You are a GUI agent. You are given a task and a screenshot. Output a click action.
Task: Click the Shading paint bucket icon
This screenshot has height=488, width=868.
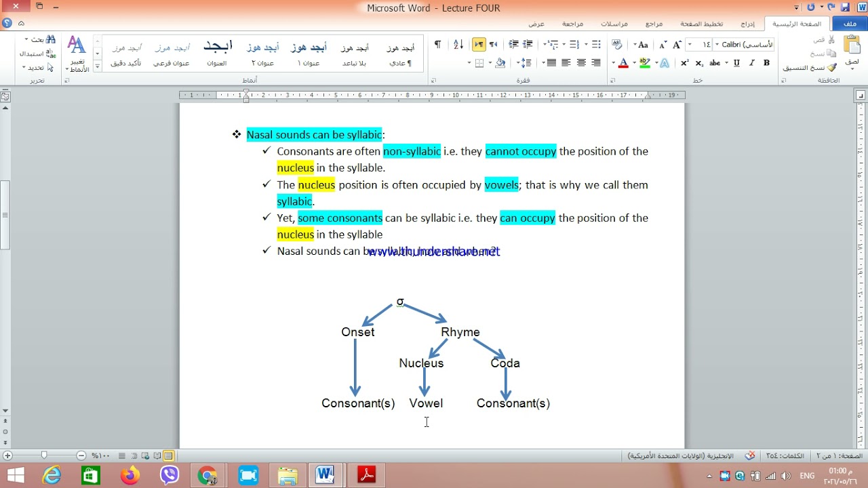500,63
